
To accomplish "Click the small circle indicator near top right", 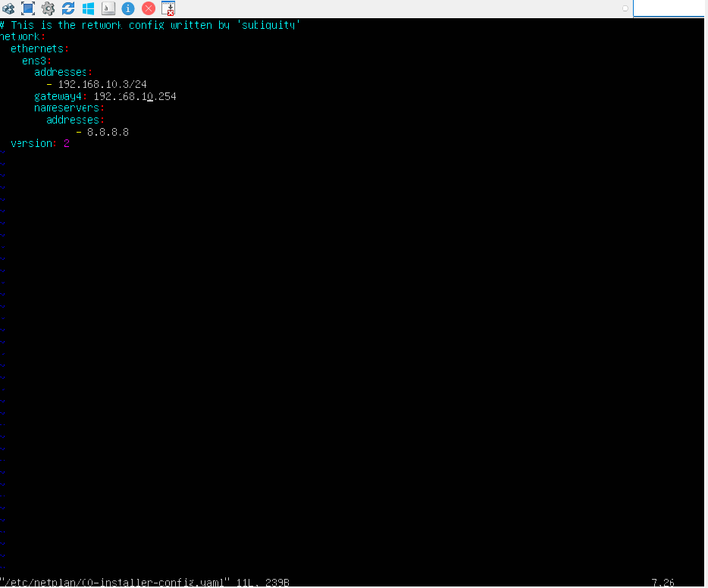I will (x=625, y=8).
